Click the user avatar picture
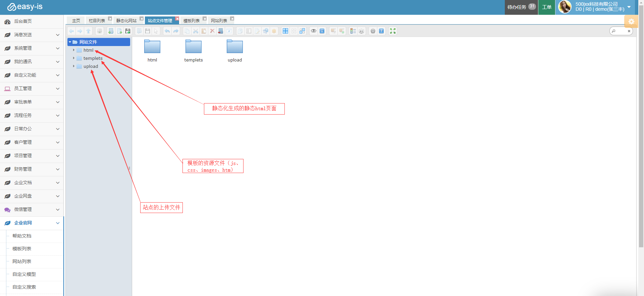This screenshot has width=644, height=296. click(565, 7)
